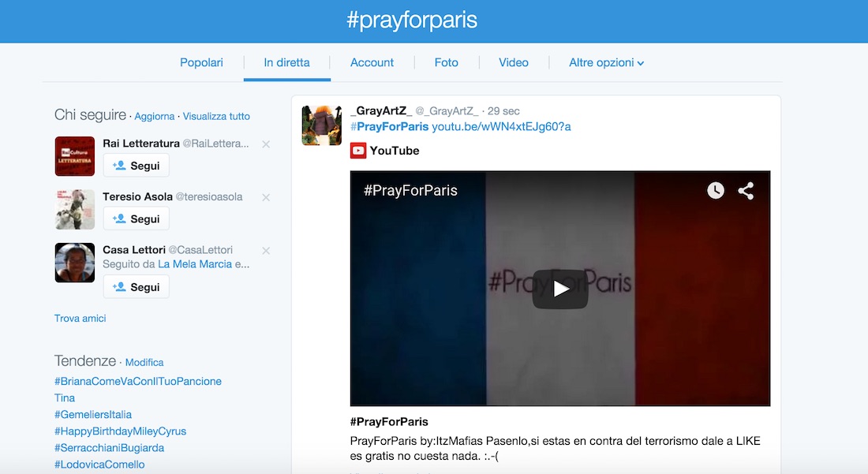Screen dimensions: 868x474
Task: Dismiss Rai Letteratura suggestion with X
Action: point(266,144)
